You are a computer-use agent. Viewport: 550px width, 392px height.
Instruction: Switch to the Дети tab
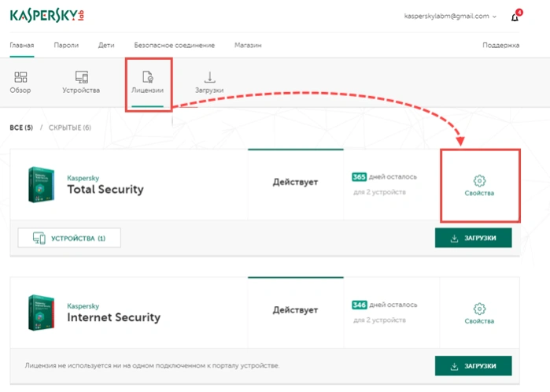click(106, 46)
